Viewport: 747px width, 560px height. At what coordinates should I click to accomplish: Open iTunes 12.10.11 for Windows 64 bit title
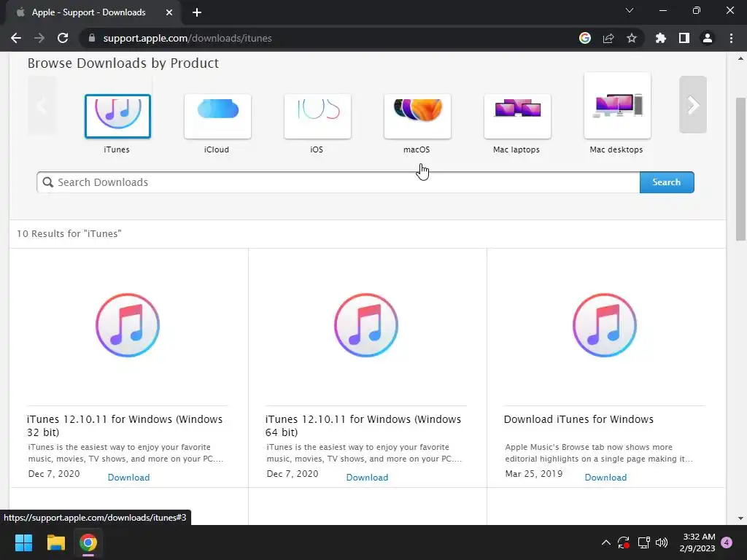tap(363, 426)
